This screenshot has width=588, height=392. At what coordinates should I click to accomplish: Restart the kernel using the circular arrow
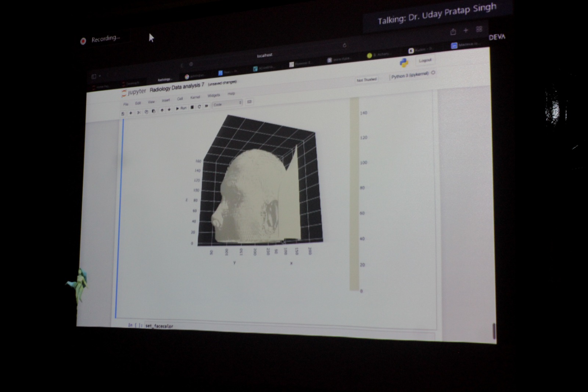199,107
